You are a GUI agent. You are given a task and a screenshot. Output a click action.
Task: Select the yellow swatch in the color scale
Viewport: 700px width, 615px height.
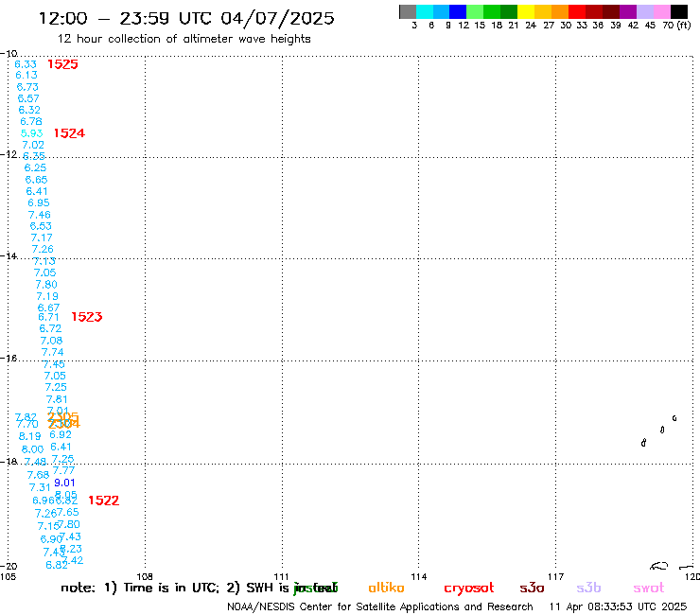coord(526,11)
